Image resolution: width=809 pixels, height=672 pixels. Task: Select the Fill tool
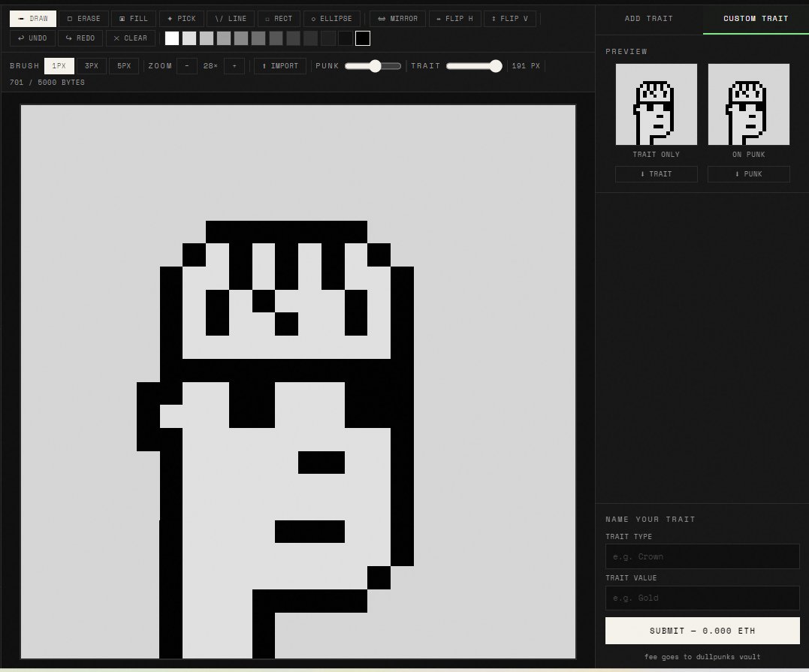click(134, 19)
